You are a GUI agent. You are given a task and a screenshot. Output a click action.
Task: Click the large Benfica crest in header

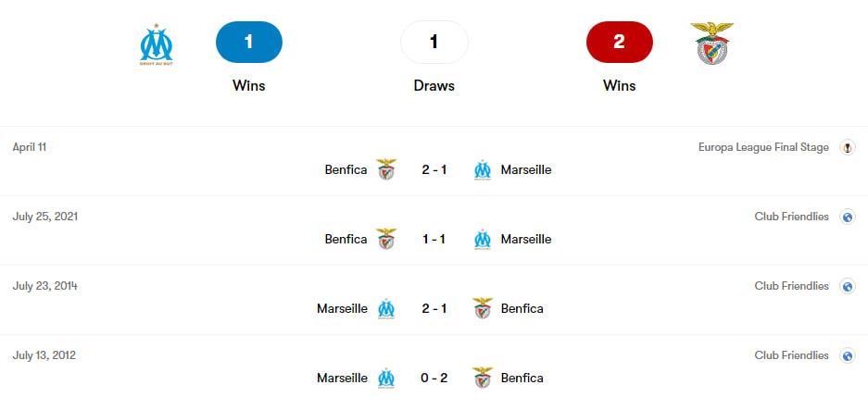point(711,43)
